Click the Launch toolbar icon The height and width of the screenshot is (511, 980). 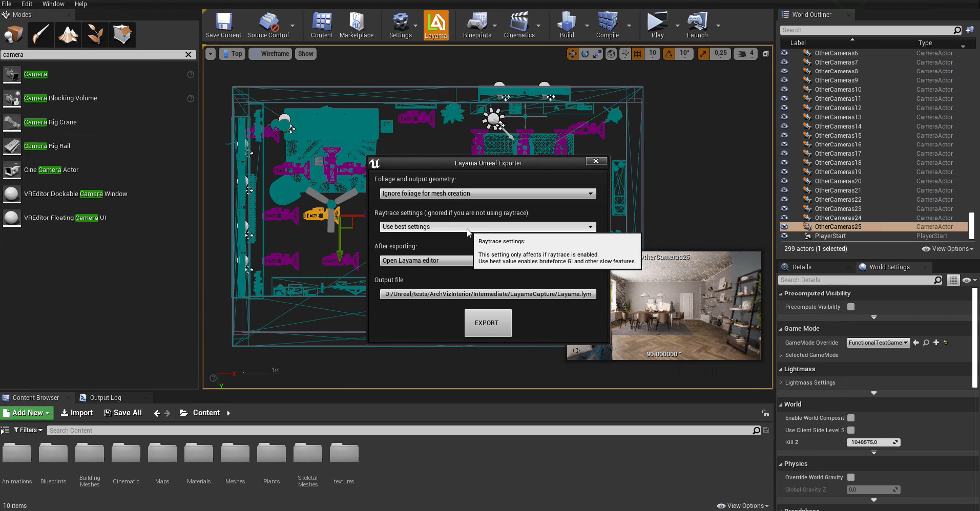click(x=697, y=25)
